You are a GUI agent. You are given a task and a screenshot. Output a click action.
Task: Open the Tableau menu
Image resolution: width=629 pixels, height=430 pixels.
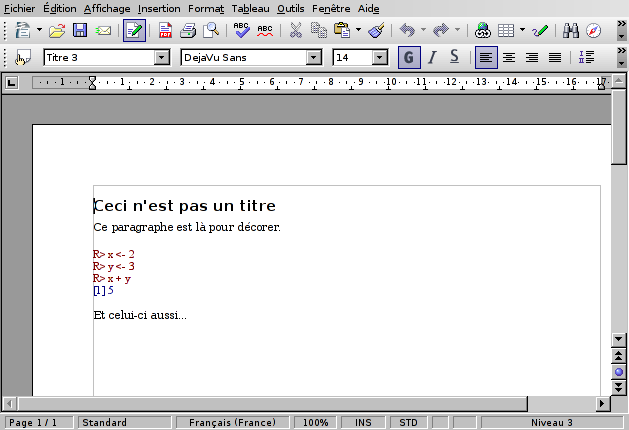[250, 7]
